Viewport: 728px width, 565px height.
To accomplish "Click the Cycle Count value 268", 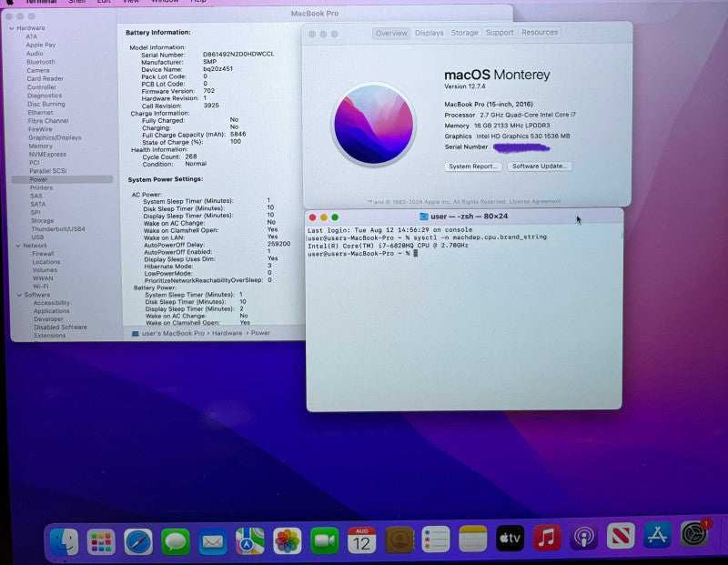I will 191,156.
